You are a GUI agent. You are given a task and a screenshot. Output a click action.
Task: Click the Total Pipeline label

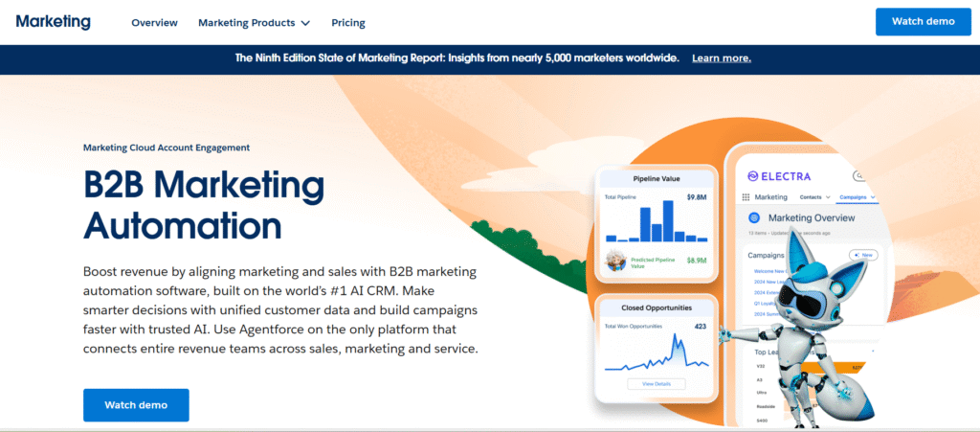coord(619,197)
